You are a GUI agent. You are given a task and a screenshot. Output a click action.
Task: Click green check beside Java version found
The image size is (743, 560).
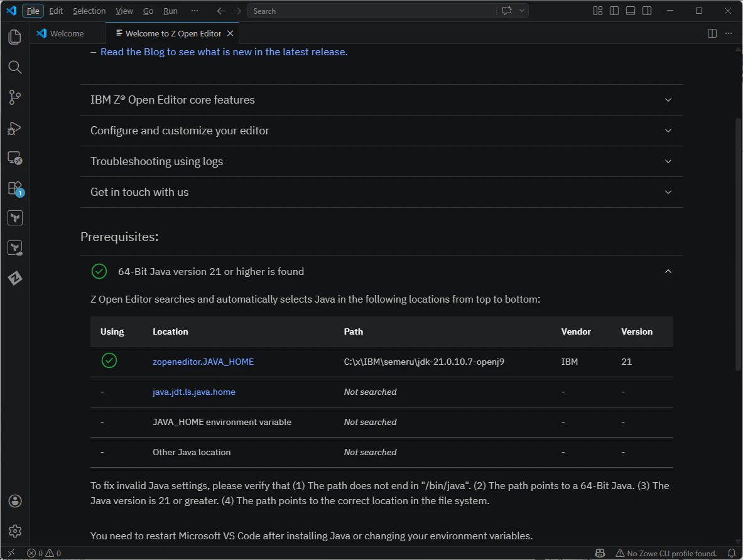[99, 271]
